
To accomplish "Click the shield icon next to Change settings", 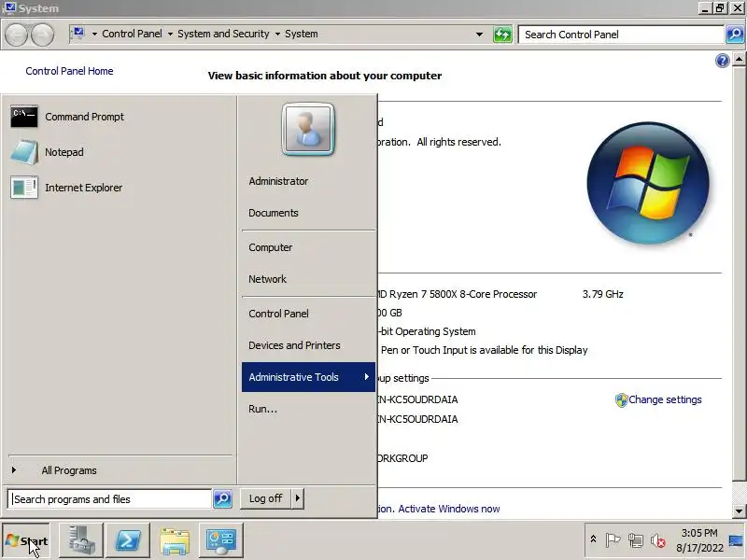I will [x=621, y=400].
